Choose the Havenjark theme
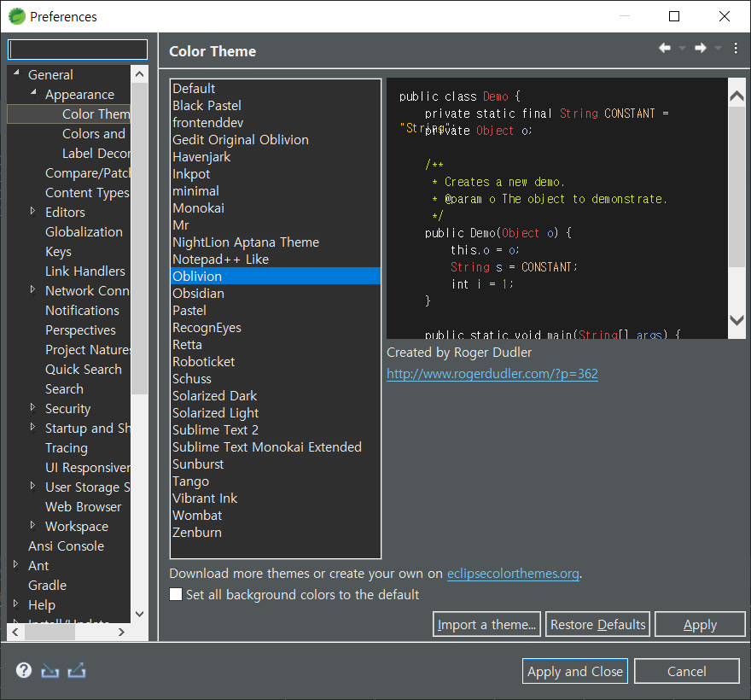This screenshot has height=700, width=751. 276,157
